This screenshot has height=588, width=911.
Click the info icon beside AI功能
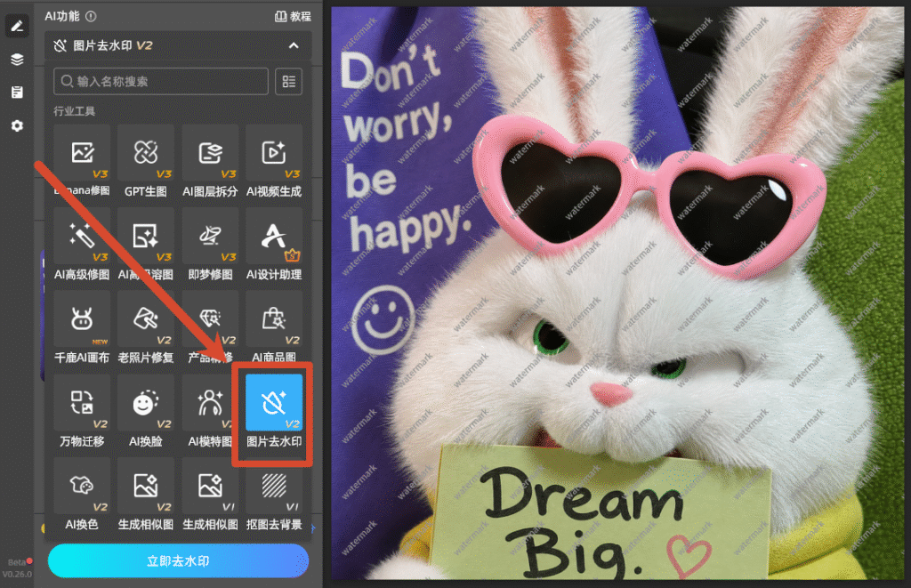point(92,16)
